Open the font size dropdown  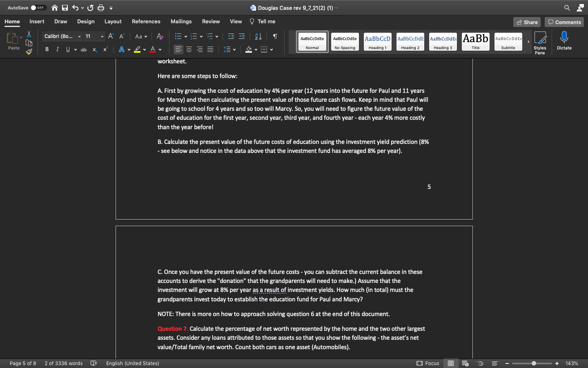tap(102, 36)
